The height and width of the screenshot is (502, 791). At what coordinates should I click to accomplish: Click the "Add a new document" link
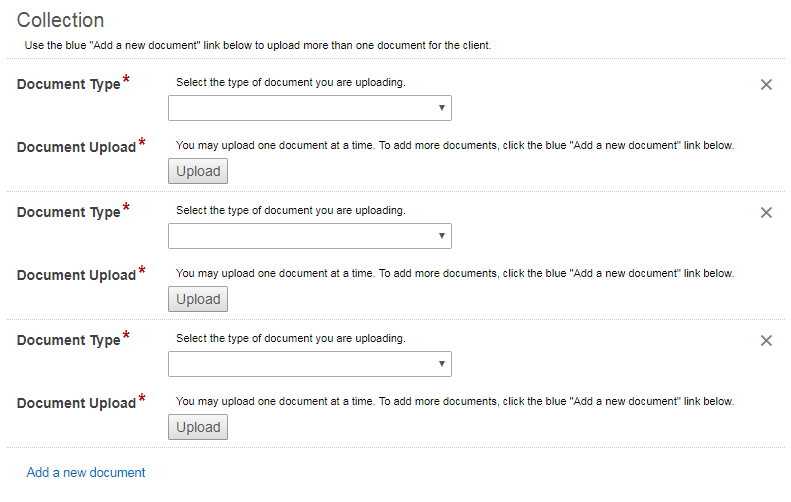pos(86,472)
